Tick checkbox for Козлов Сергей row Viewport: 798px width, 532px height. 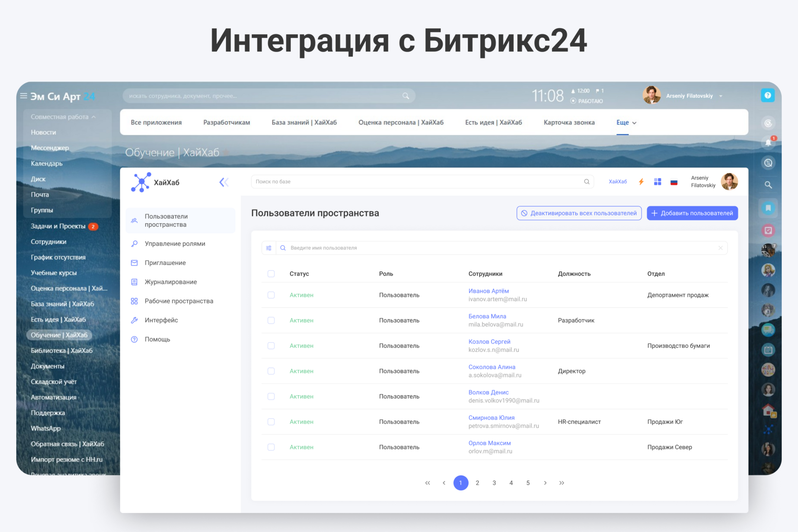pyautogui.click(x=271, y=346)
